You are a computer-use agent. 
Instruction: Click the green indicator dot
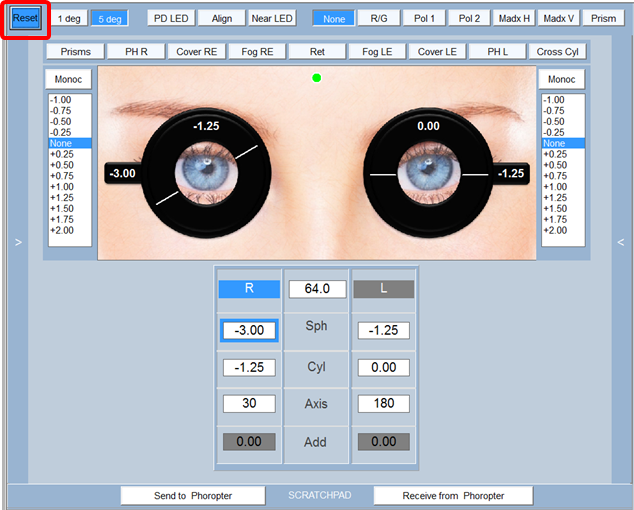point(317,77)
